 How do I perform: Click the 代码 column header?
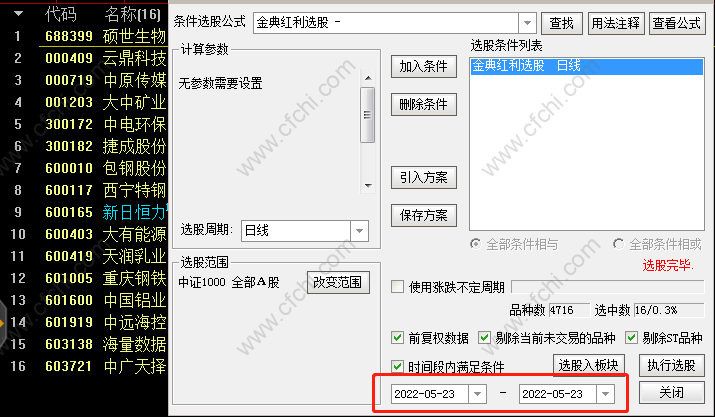[x=61, y=15]
